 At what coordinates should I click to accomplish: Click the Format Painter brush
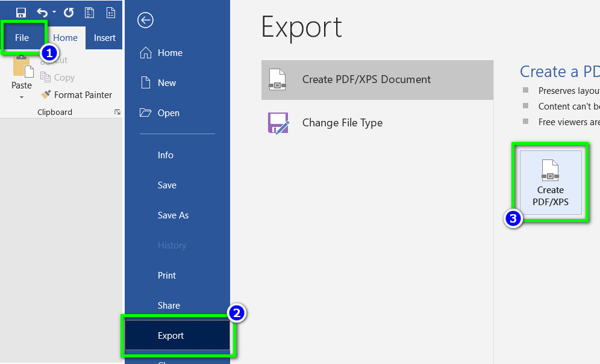76,94
